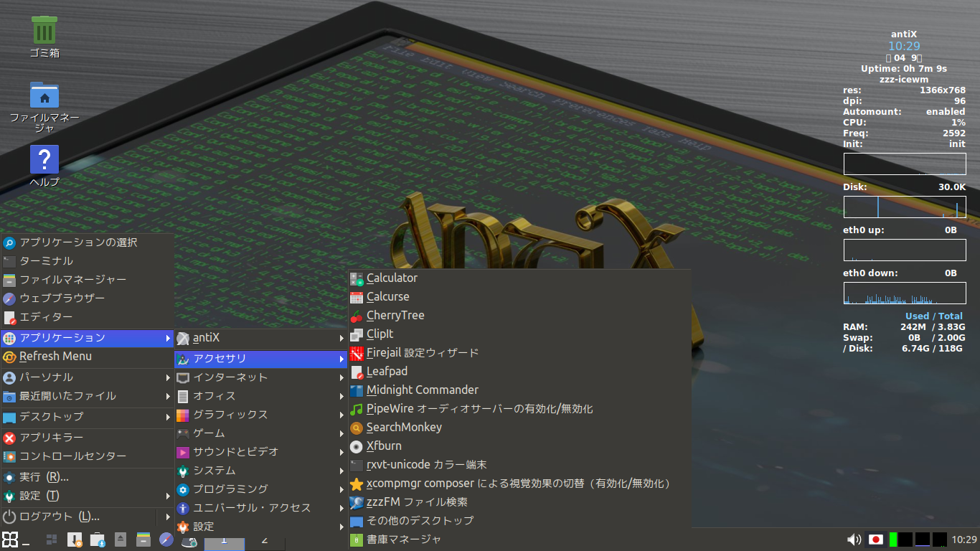Open the ゴミ箱 trash desktop icon
The width and height of the screenshot is (980, 551).
point(44,37)
